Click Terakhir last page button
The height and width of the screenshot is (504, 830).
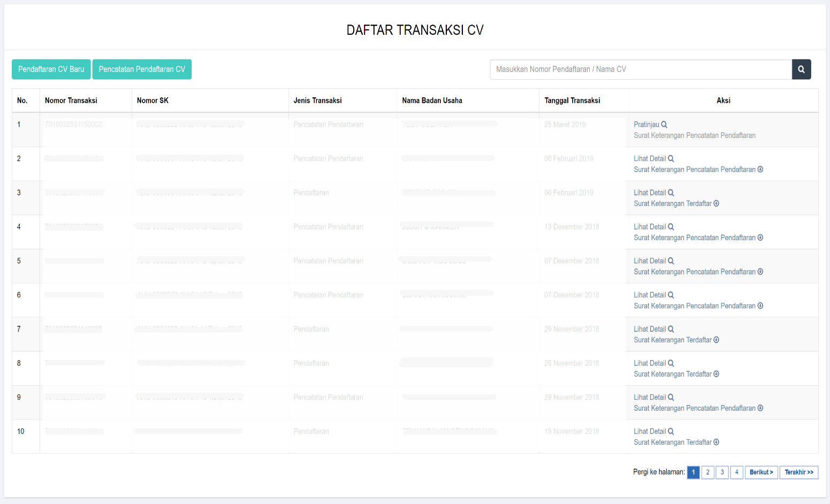[x=798, y=472]
